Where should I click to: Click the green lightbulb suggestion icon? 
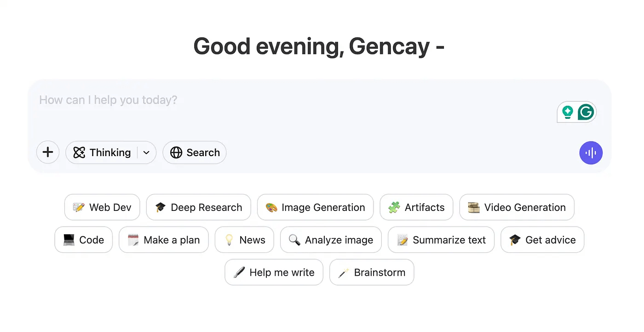568,112
